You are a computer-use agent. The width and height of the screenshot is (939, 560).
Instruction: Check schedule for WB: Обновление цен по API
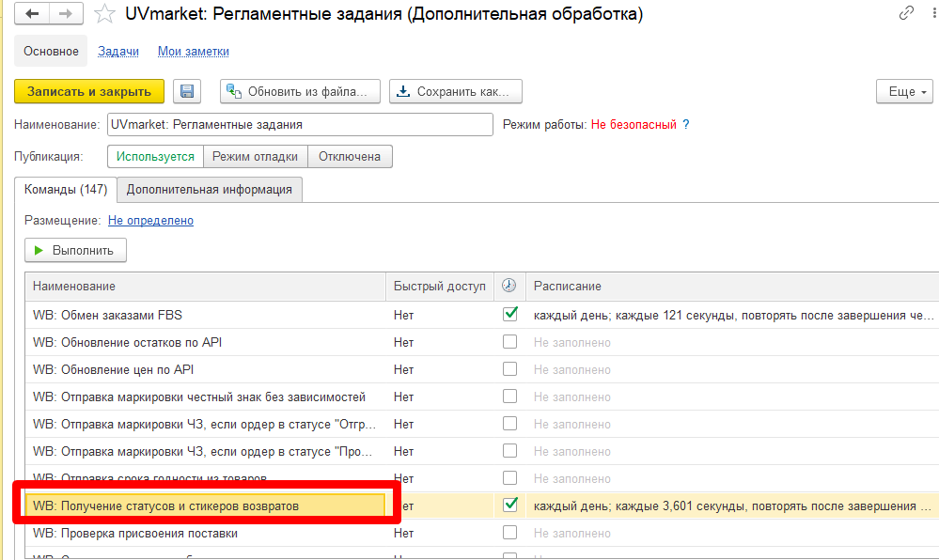tap(509, 369)
